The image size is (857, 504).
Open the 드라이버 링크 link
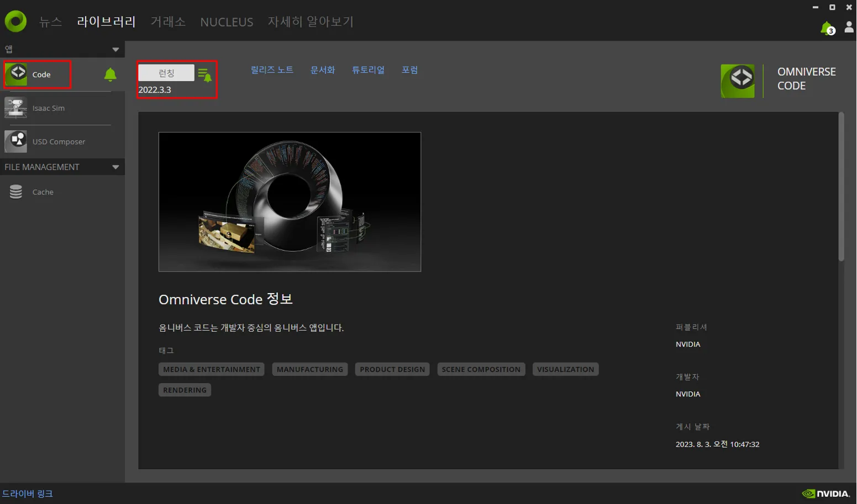[x=28, y=494]
